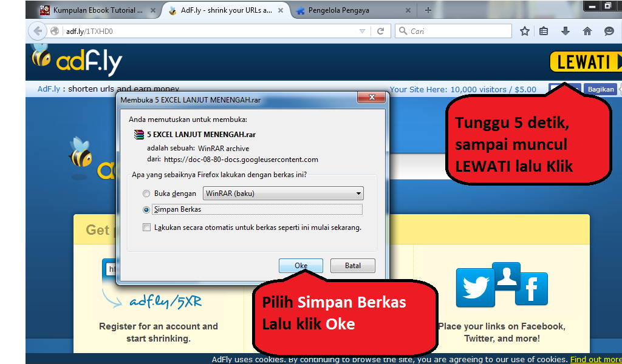Click the search magnifier icon
This screenshot has width=622, height=364.
(x=403, y=31)
